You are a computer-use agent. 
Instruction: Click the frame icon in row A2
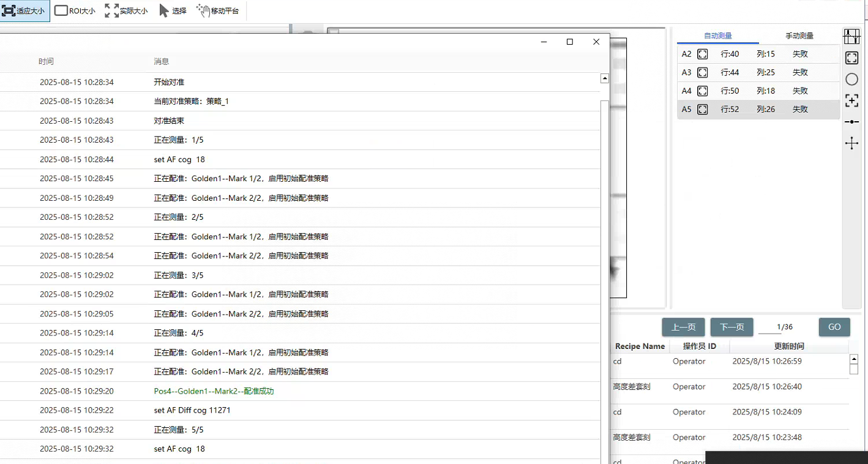(x=703, y=54)
